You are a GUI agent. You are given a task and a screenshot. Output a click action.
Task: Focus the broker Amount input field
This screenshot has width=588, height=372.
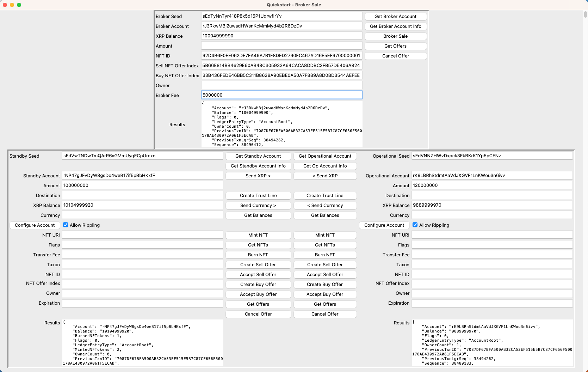[281, 46]
